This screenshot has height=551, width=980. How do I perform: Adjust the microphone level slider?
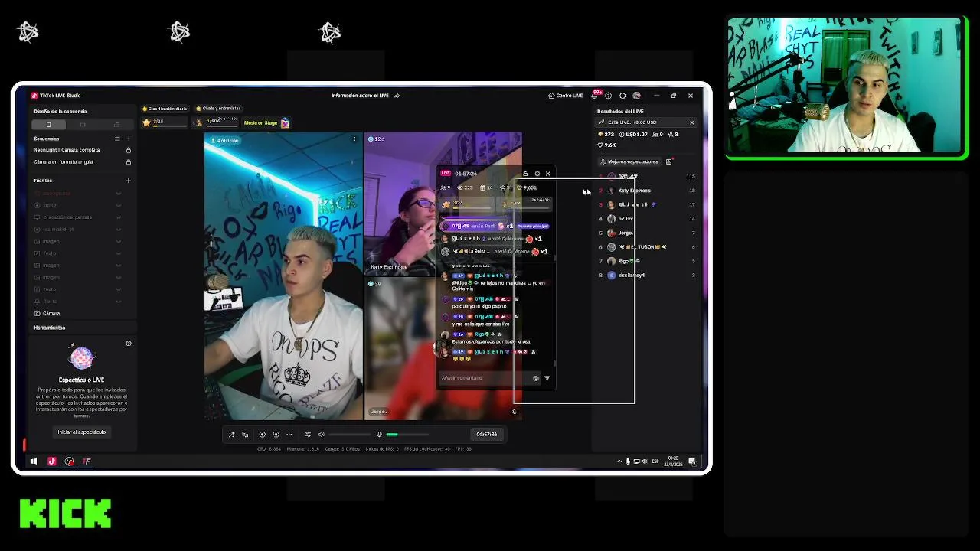407,435
